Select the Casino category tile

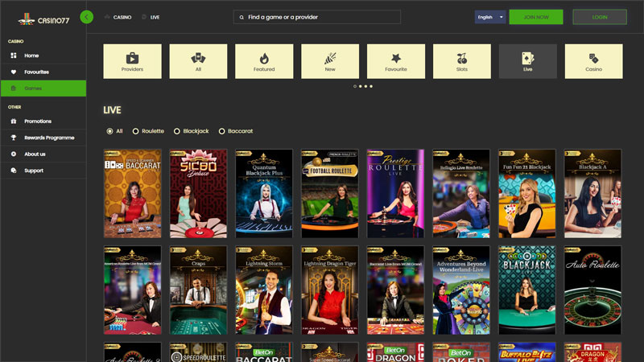click(x=594, y=61)
